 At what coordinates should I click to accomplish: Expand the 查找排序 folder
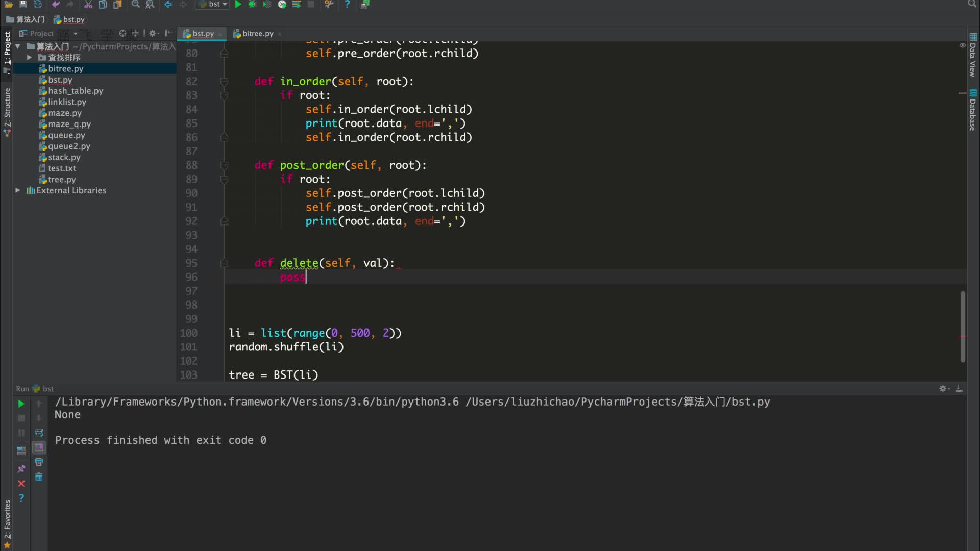[29, 58]
